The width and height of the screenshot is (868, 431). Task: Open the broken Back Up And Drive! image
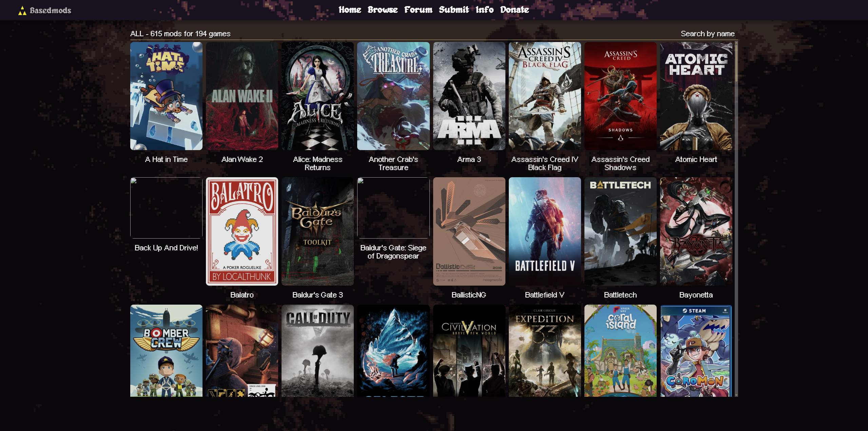(x=166, y=208)
